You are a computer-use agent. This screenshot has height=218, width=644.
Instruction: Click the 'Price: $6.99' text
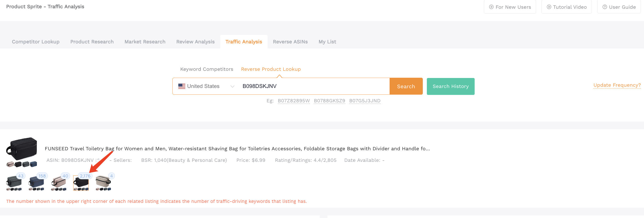point(251,160)
